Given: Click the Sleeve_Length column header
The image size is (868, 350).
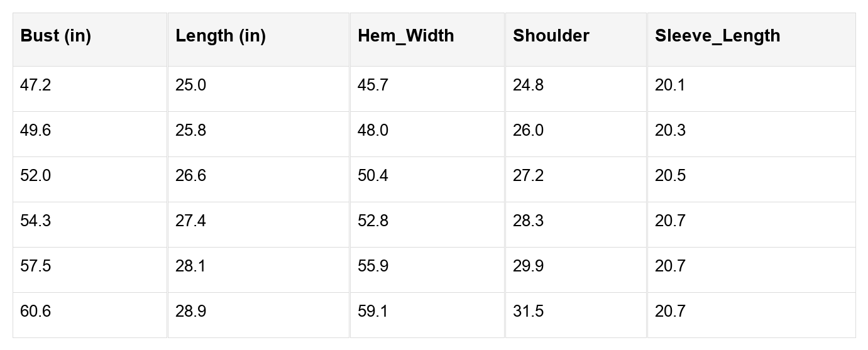Looking at the screenshot, I should click(x=717, y=36).
